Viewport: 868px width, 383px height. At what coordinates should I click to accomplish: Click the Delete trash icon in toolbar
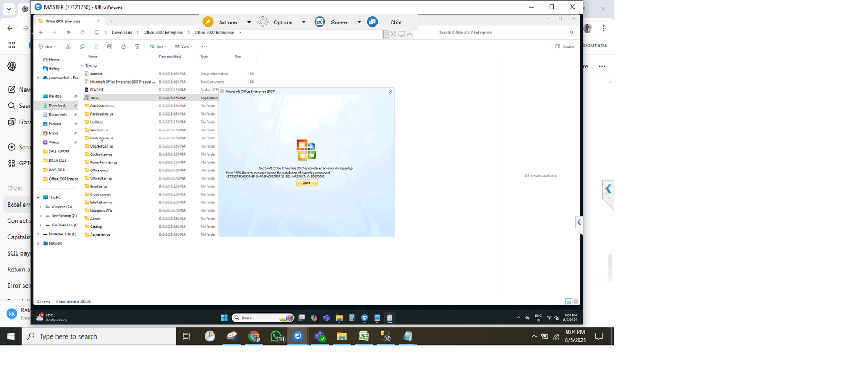[x=137, y=47]
